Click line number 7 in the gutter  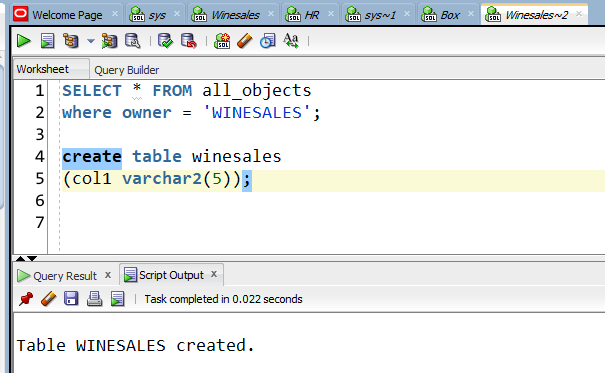click(40, 223)
